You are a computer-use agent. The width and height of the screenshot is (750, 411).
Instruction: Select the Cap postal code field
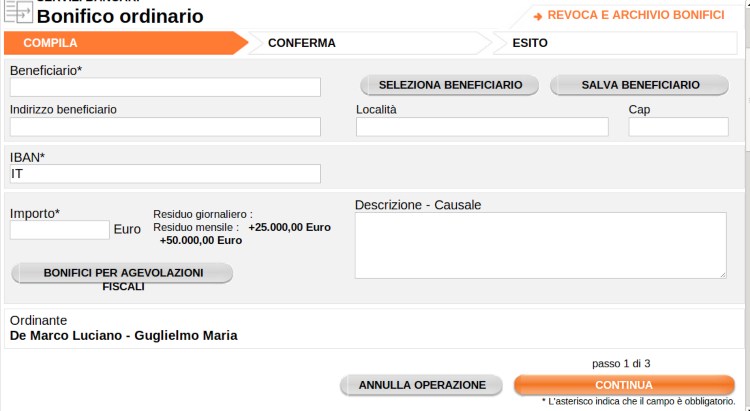coord(678,127)
